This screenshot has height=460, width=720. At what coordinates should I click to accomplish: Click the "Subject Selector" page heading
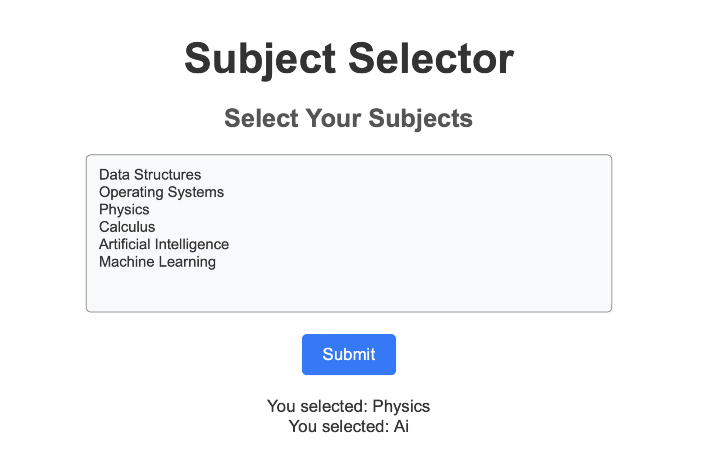(348, 58)
